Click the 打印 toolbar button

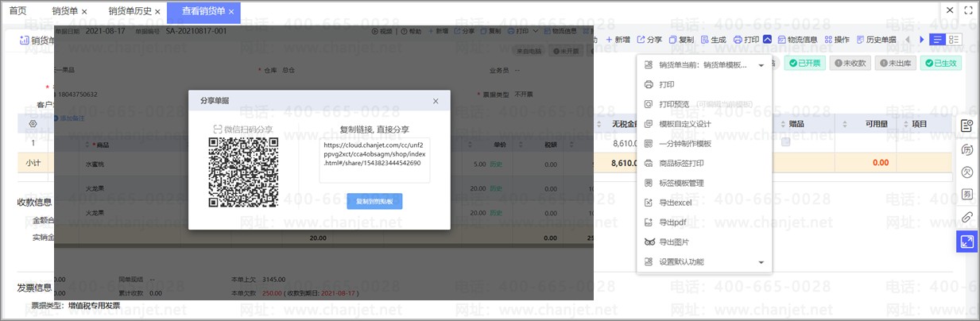click(x=746, y=39)
